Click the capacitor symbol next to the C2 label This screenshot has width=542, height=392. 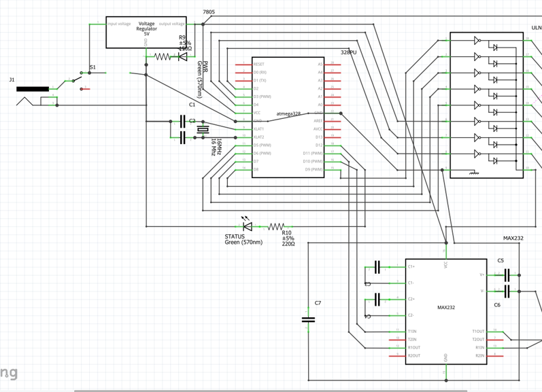point(183,121)
